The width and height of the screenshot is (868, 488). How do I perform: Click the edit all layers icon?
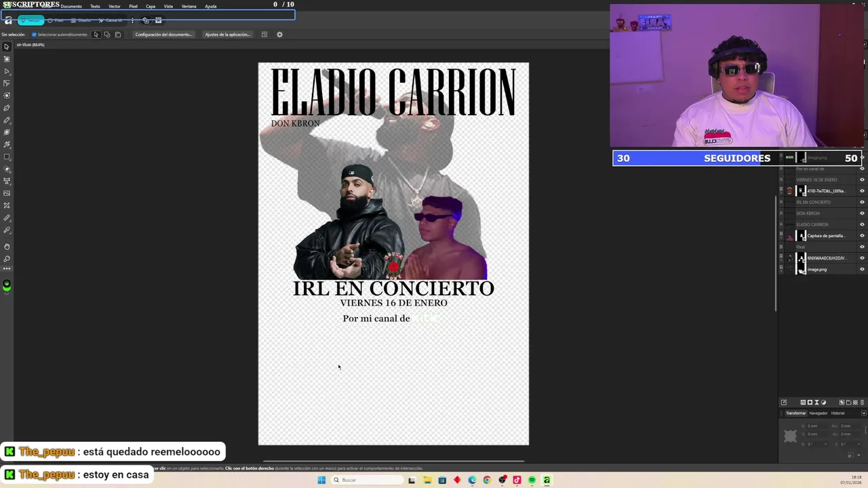click(x=784, y=403)
